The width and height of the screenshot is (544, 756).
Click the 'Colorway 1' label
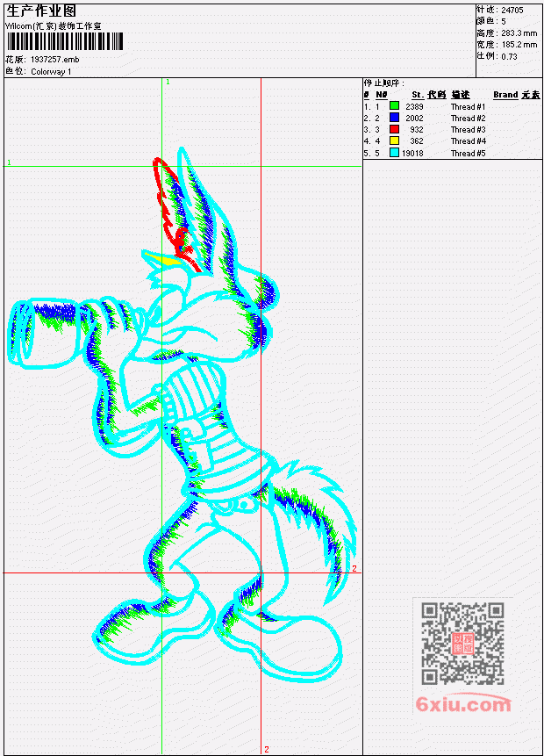click(51, 72)
